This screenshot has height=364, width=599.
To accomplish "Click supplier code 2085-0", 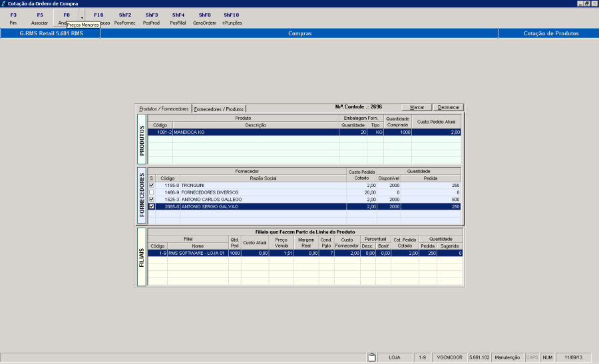I will (172, 206).
